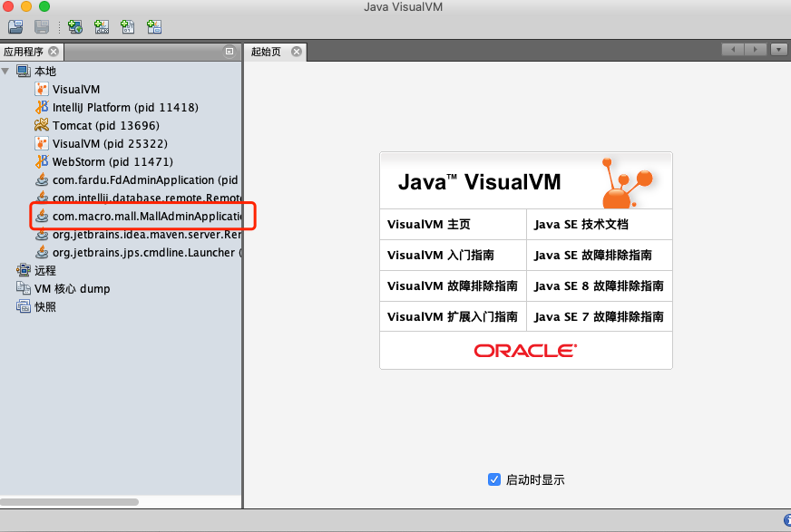Switch to the 应用程序 tab
Screen dimensions: 791x532
(x=24, y=52)
